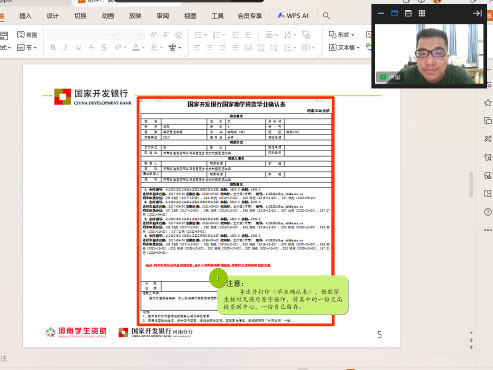Click the slide number 5
The height and width of the screenshot is (370, 493).
(x=379, y=334)
